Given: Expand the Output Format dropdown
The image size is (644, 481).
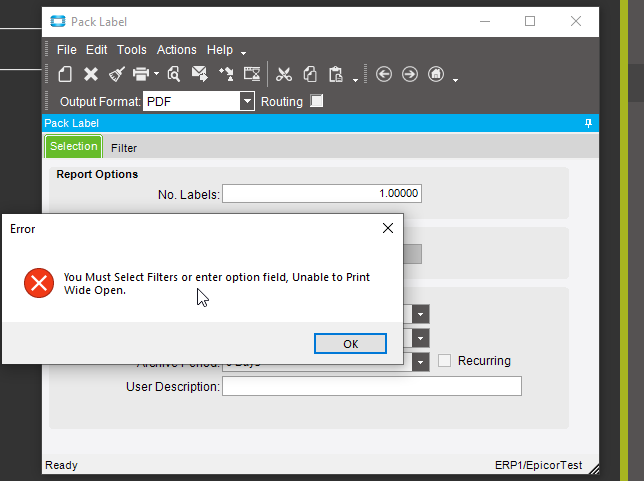Looking at the screenshot, I should coord(247,101).
